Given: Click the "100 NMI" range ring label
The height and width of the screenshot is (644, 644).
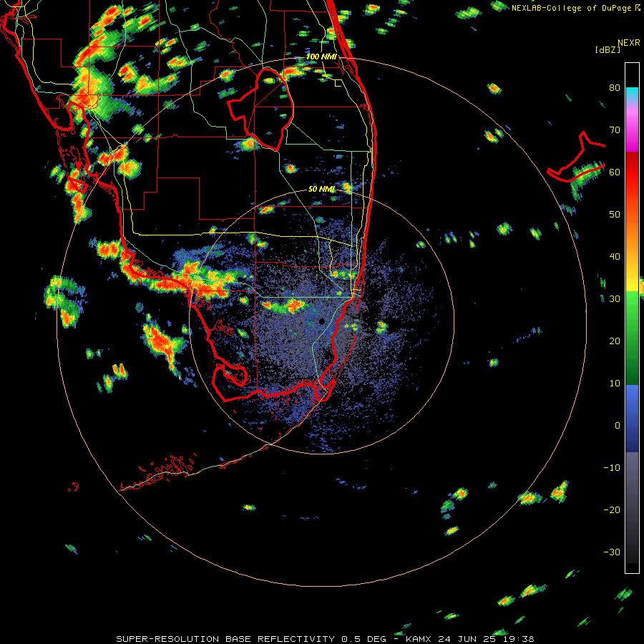Looking at the screenshot, I should [321, 57].
